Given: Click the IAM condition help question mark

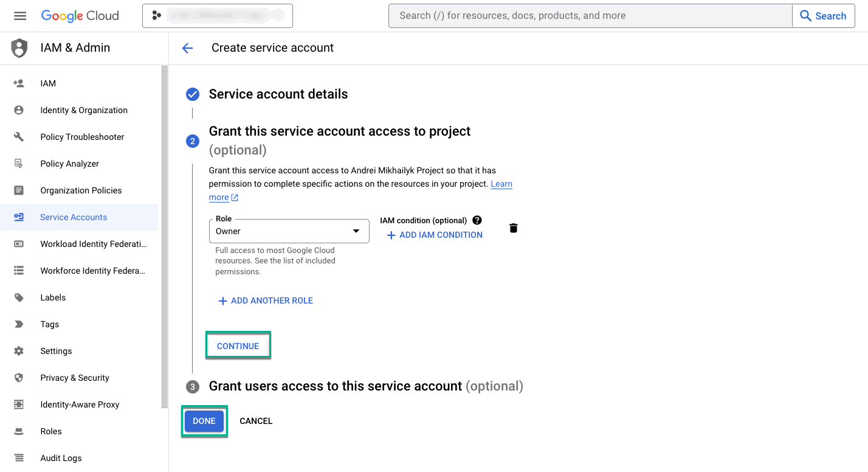Looking at the screenshot, I should pos(477,220).
